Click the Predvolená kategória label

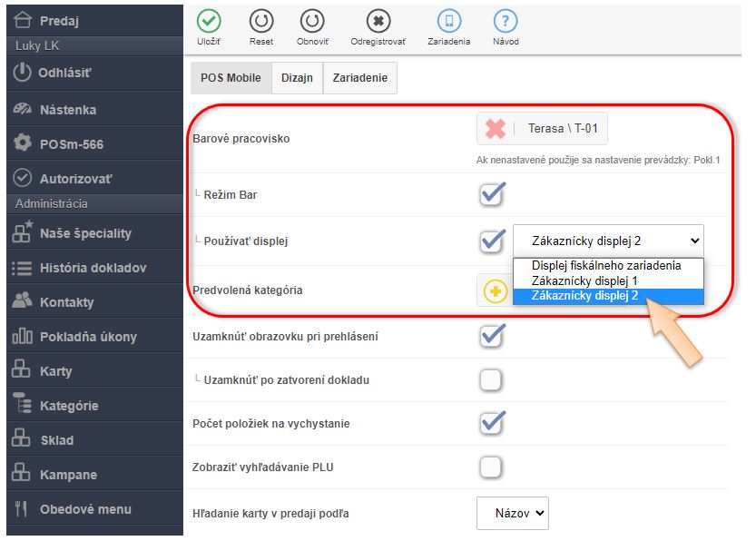(248, 290)
